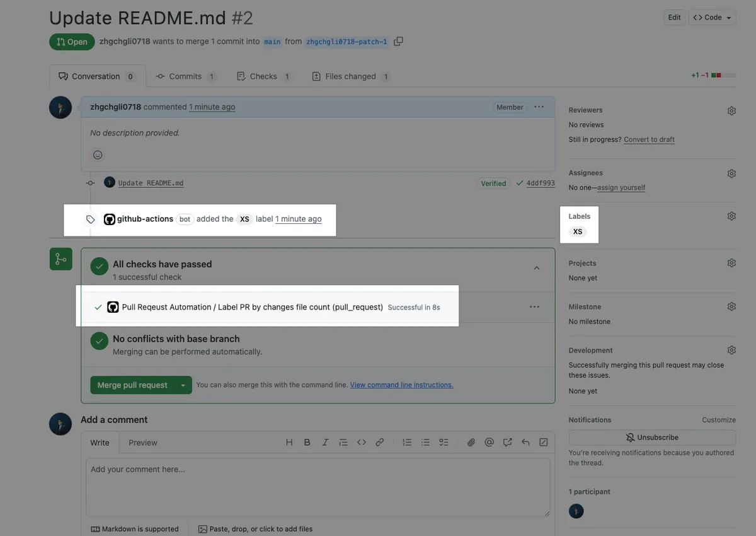Click the Merge pull request button
The image size is (756, 536).
point(132,385)
